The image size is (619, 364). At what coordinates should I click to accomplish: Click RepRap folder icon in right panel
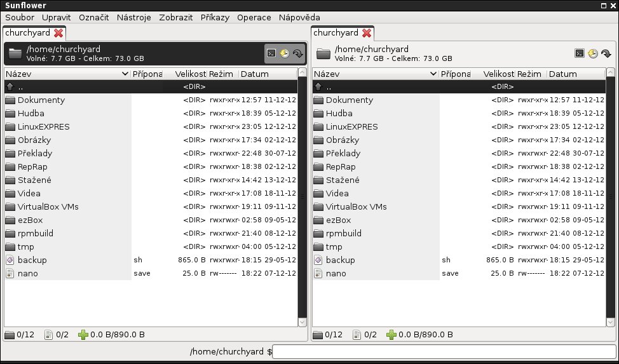click(318, 167)
